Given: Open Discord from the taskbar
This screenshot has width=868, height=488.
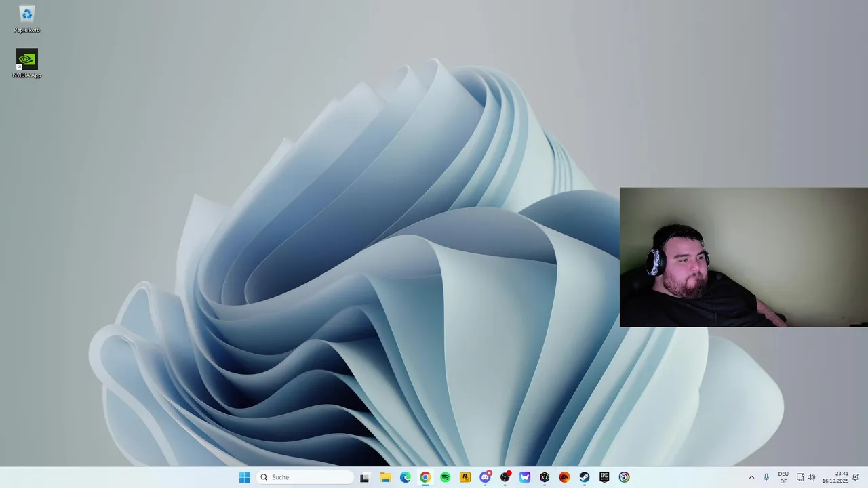Looking at the screenshot, I should coord(485,477).
